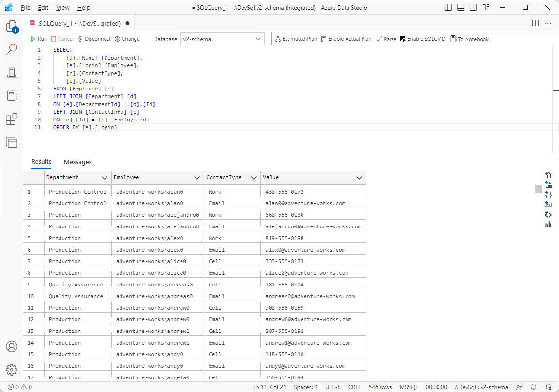Click the first icon on the results grid's right-side toolbar
The image size is (559, 392).
pos(548,175)
